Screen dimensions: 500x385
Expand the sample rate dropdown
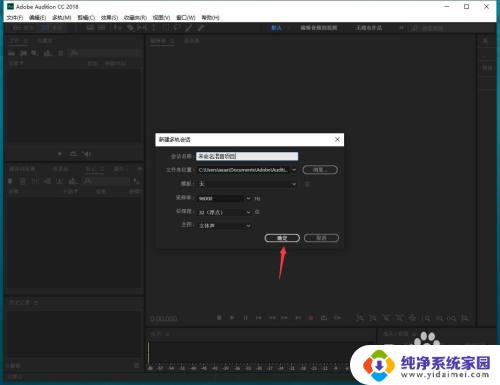[x=248, y=198]
